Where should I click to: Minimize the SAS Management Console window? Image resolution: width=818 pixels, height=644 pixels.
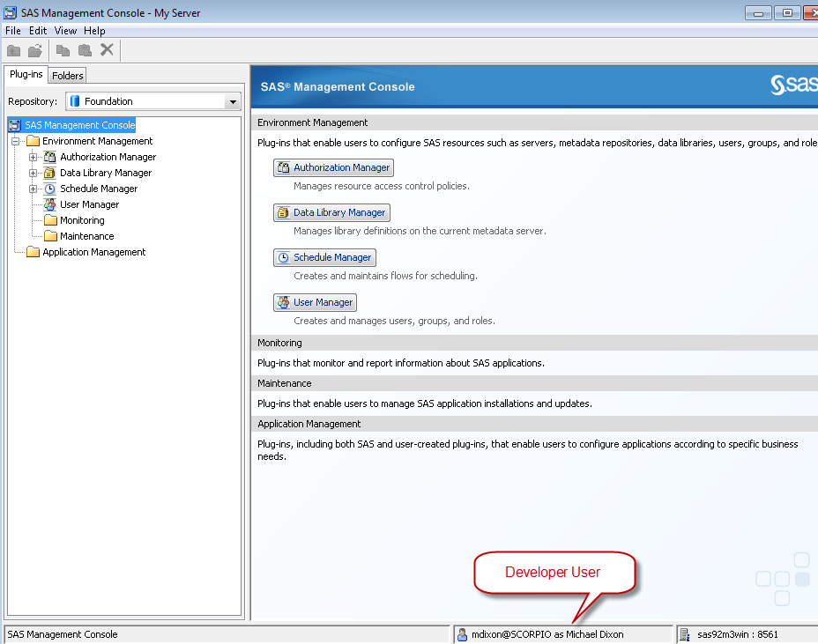click(x=759, y=13)
